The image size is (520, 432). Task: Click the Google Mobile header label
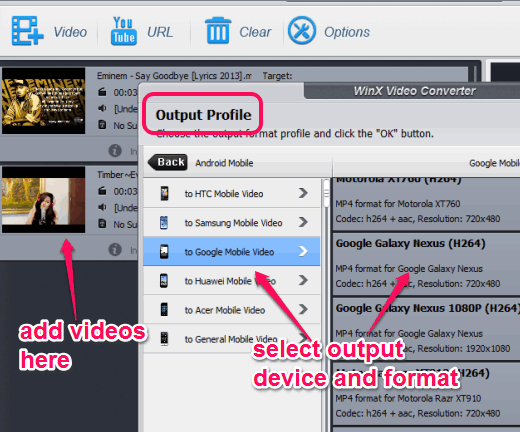pyautogui.click(x=494, y=163)
